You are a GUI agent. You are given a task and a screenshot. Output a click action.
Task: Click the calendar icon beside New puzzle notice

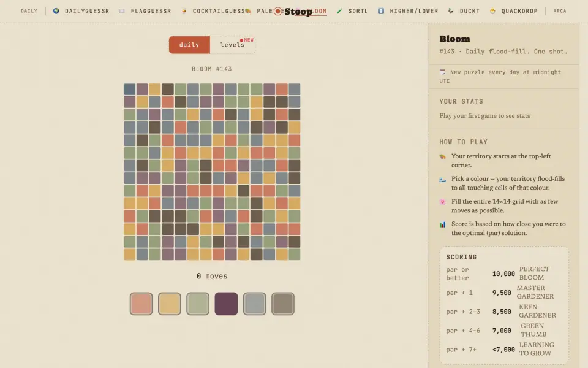coord(442,72)
